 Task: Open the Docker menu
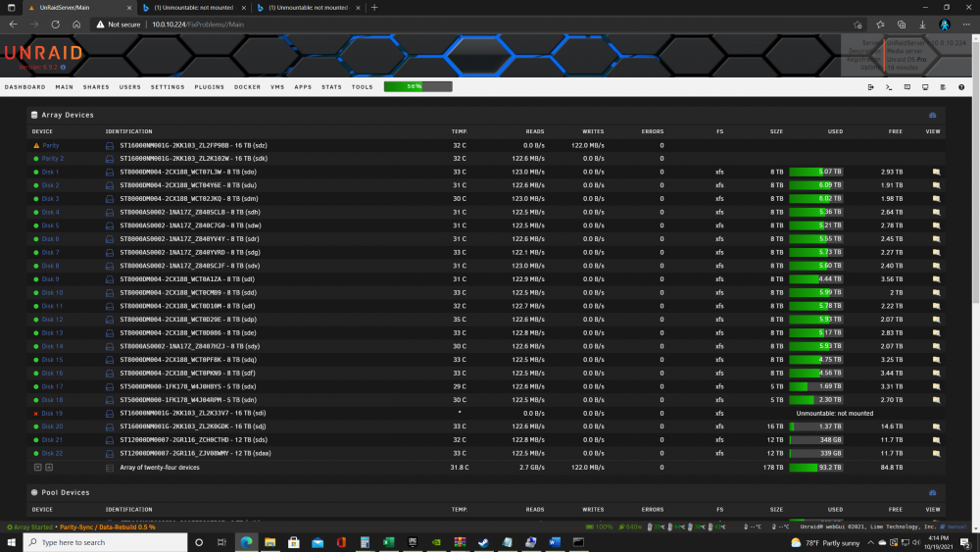click(248, 87)
